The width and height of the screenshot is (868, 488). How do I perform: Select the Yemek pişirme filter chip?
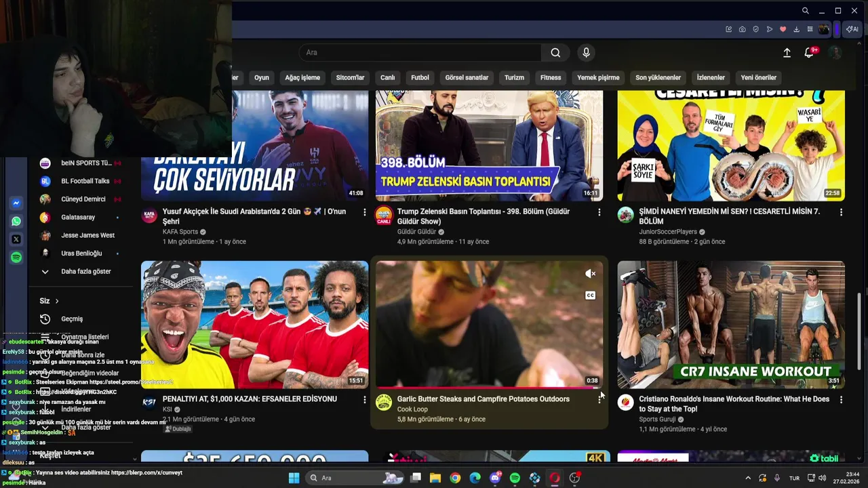point(598,77)
